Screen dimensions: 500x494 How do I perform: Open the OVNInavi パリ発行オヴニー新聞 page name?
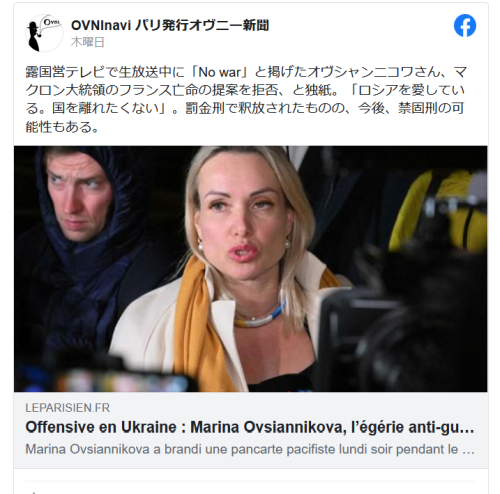pos(170,25)
